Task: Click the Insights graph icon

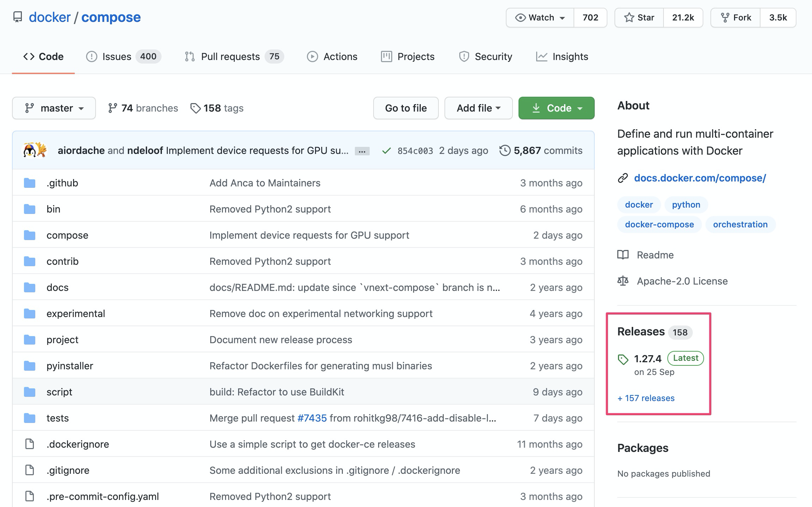Action: (541, 56)
